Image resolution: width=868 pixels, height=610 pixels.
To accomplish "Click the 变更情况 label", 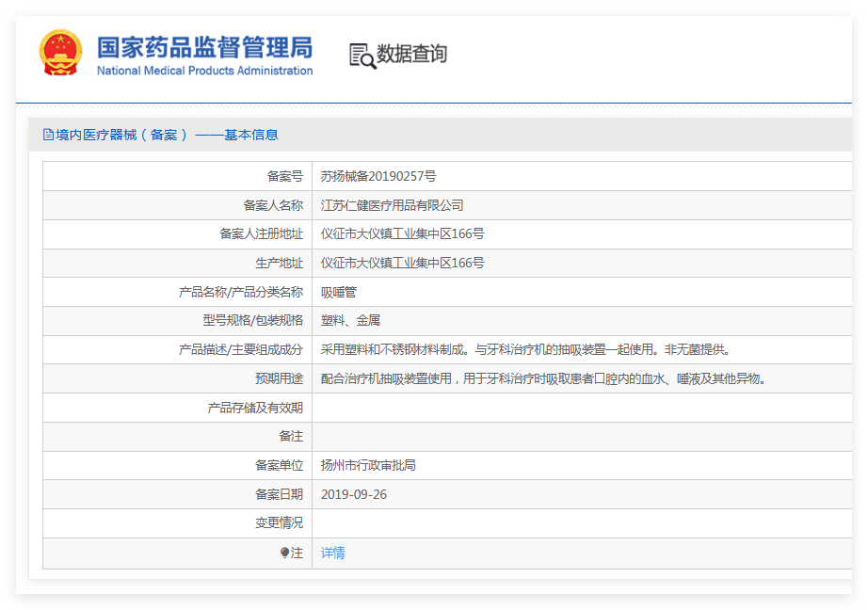I will pyautogui.click(x=279, y=523).
